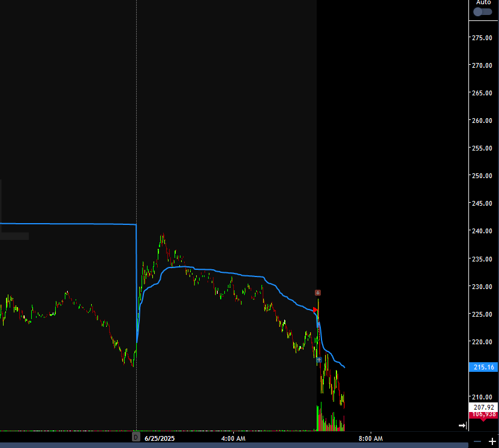Click the 250.00 price axis label
The image size is (499, 448).
482,176
